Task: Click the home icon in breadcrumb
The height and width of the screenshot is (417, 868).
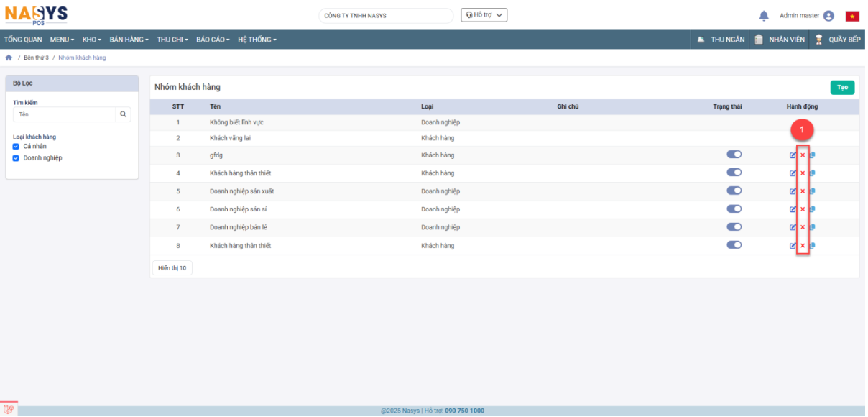Action: [9, 58]
